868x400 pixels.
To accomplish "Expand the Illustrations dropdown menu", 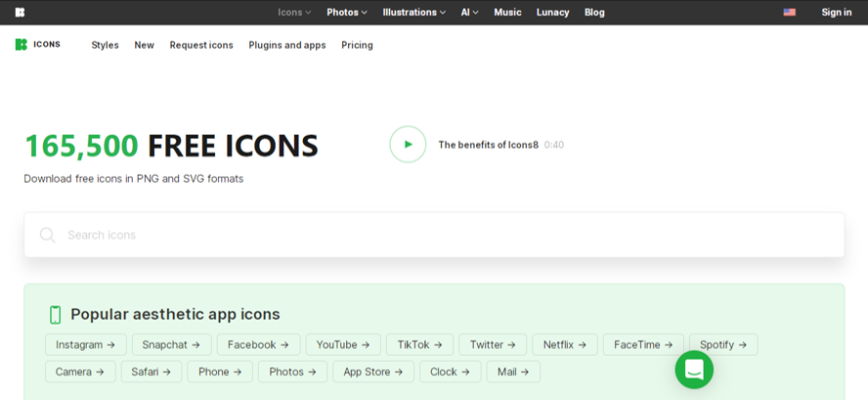I will 414,12.
